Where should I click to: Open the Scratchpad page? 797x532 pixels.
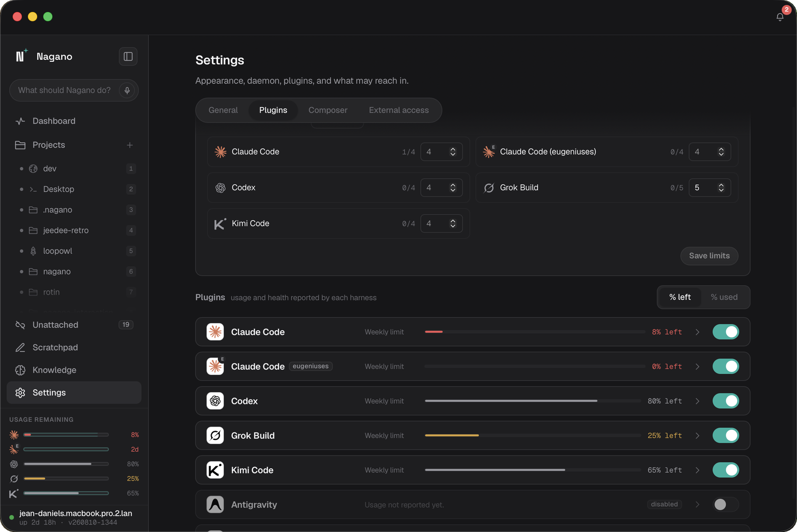74,347
